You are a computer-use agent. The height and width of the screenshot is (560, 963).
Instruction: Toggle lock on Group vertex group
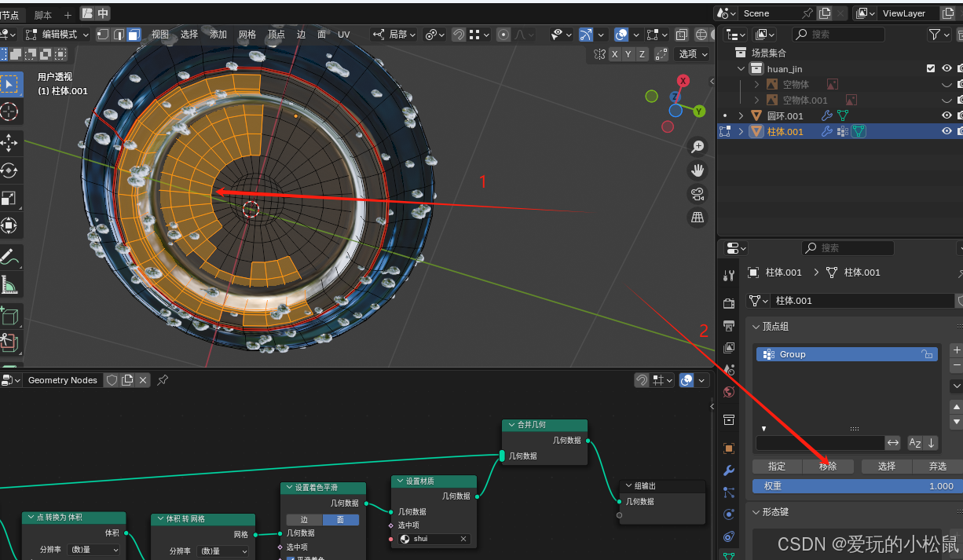coord(927,354)
